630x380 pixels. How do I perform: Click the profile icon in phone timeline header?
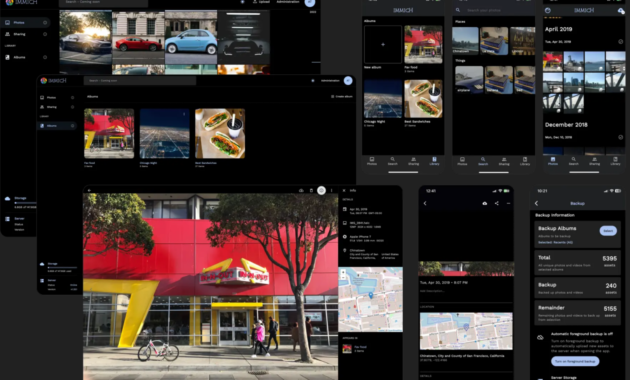tap(548, 10)
